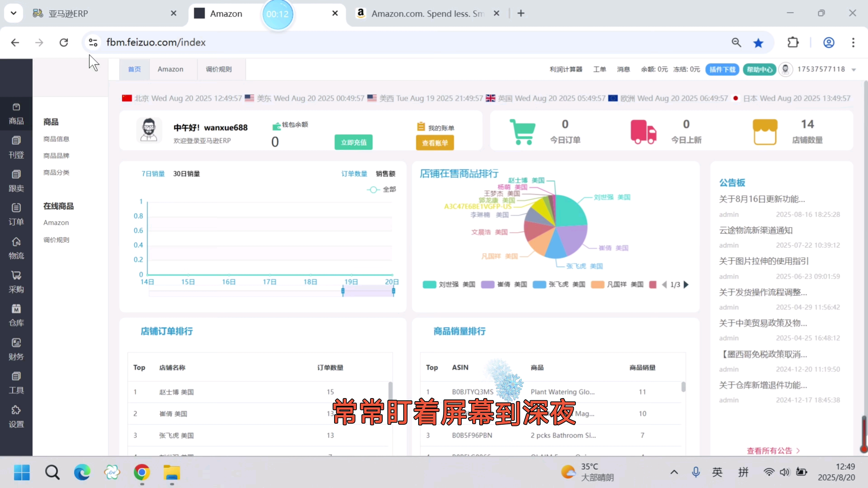Open the 财务 sidebar section
868x488 pixels.
pos(16,349)
